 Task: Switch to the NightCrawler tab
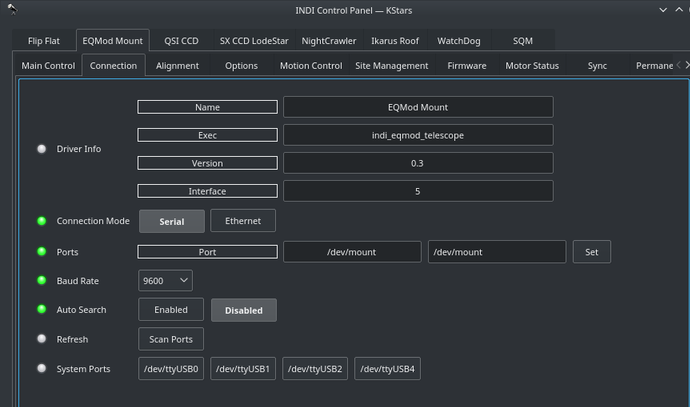tap(329, 41)
